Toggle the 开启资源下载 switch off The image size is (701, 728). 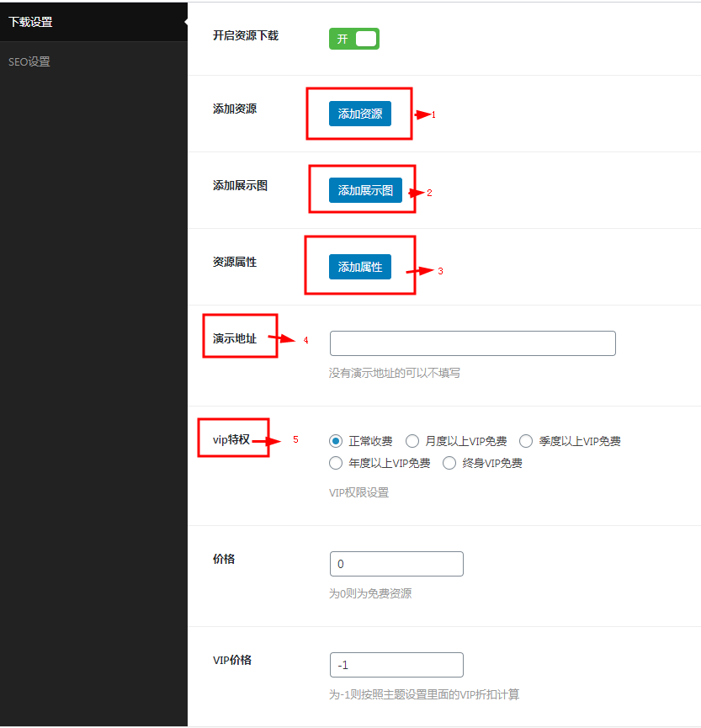[x=354, y=39]
